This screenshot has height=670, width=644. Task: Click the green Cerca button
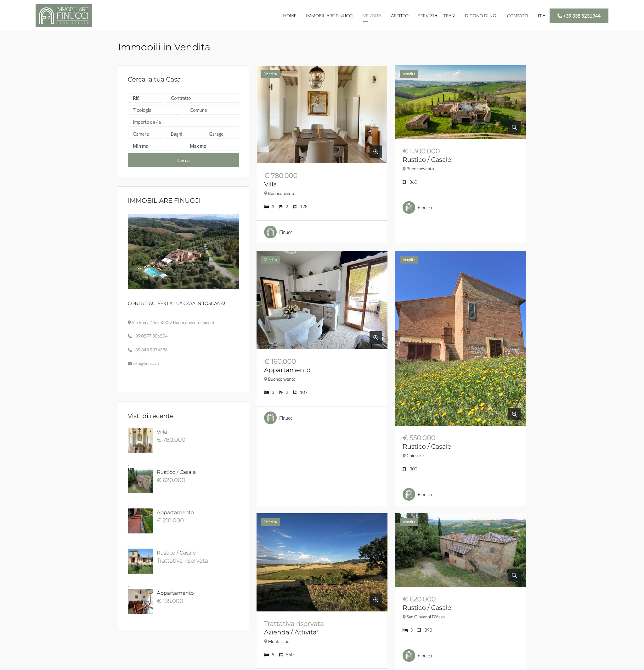tap(184, 160)
